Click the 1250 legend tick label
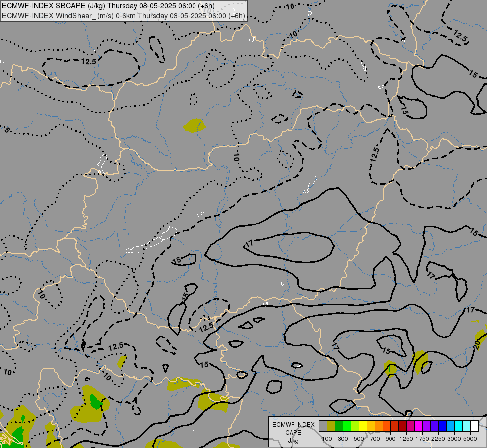The width and height of the screenshot is (487, 448). tap(406, 439)
